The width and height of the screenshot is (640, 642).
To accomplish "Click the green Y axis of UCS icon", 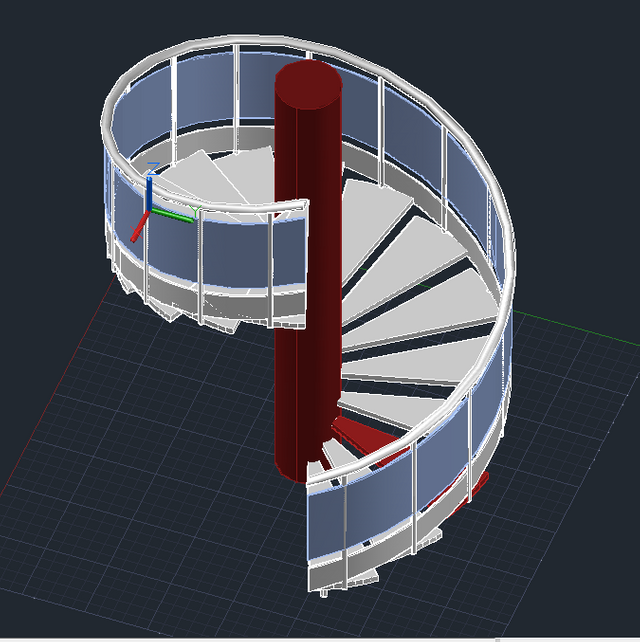I will [x=172, y=216].
